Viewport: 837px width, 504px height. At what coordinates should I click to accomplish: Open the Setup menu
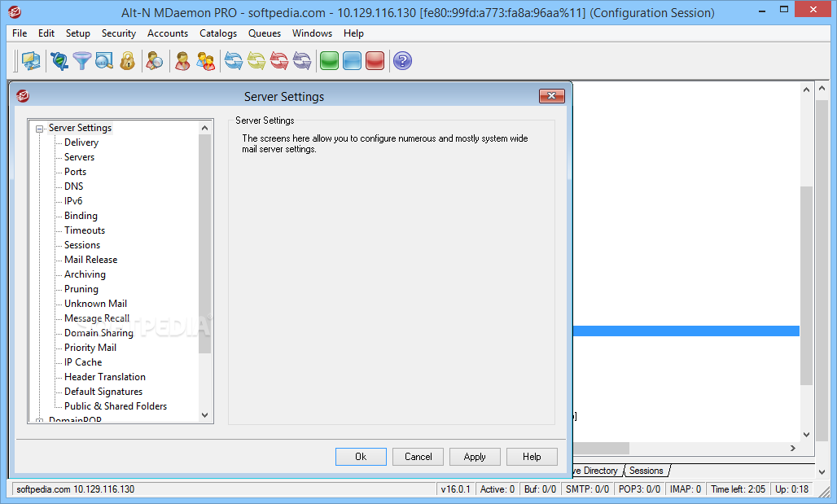click(x=78, y=33)
